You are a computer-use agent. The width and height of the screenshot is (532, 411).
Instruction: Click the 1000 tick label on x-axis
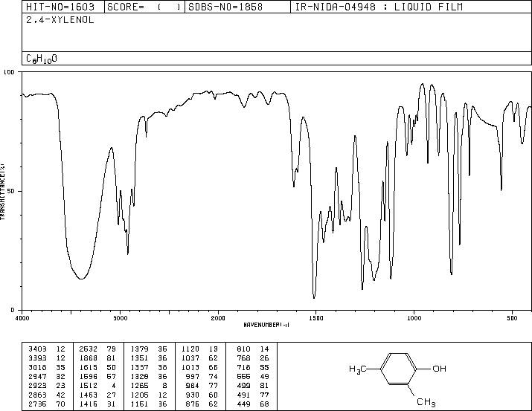coord(414,318)
